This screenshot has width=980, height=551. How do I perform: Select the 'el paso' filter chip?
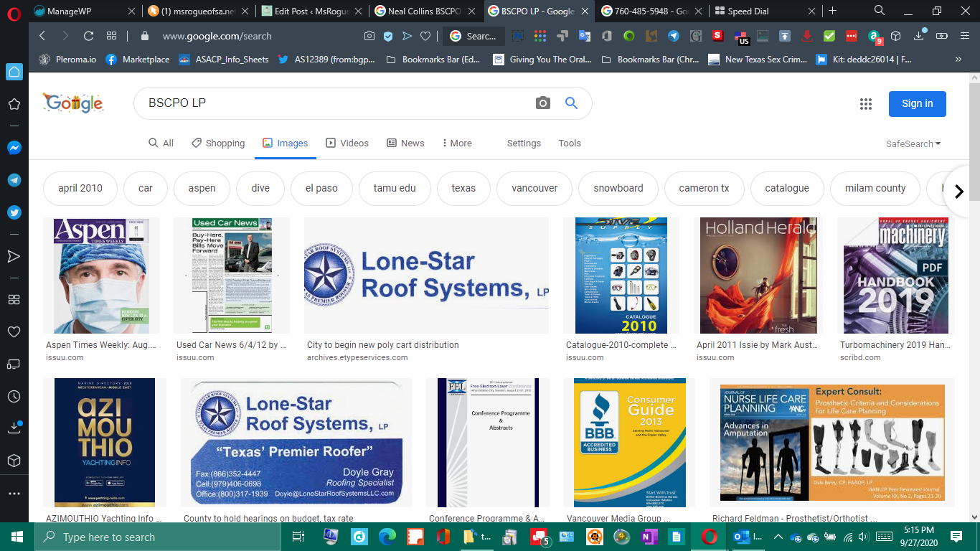[321, 188]
